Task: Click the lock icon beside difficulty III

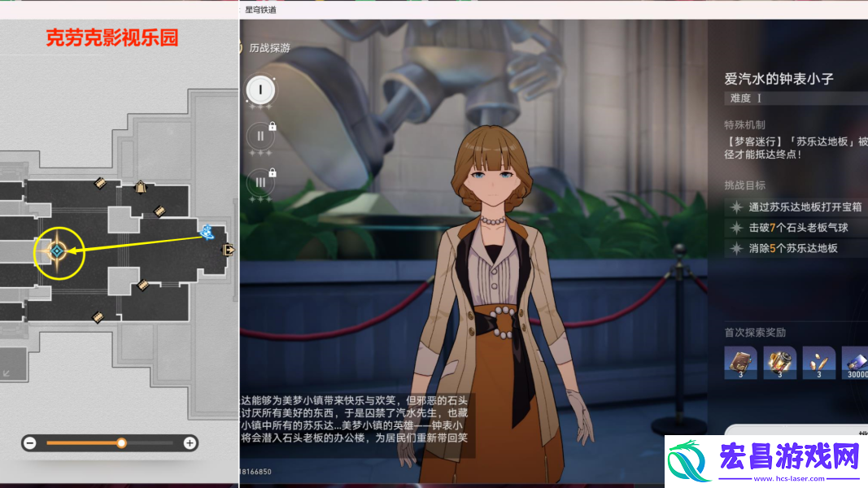Action: click(273, 172)
